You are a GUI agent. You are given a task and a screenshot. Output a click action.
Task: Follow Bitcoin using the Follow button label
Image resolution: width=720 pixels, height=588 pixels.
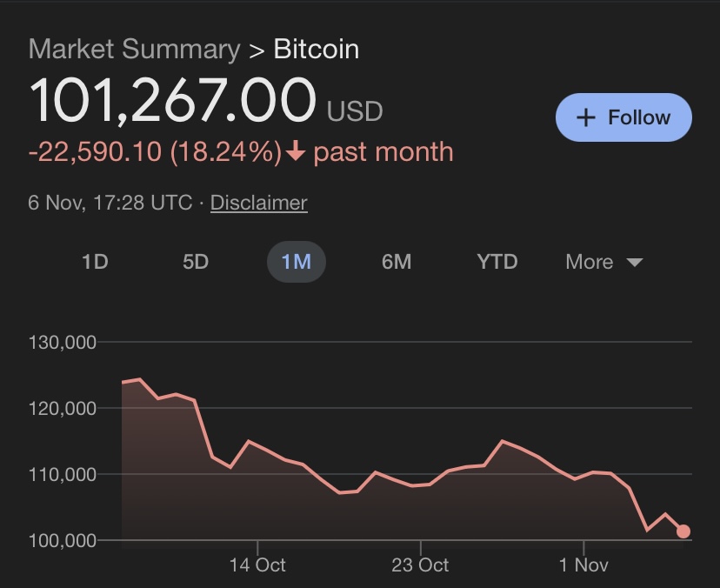[x=639, y=117]
